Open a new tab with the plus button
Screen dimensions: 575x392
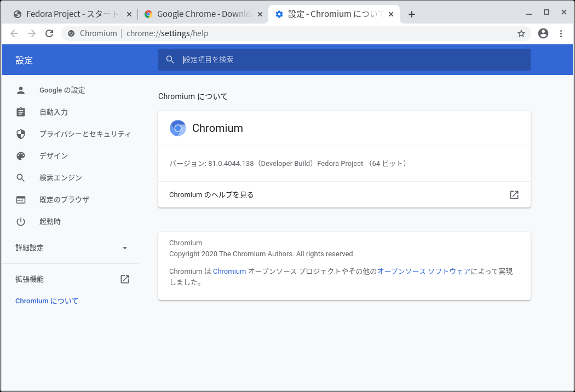(x=412, y=14)
